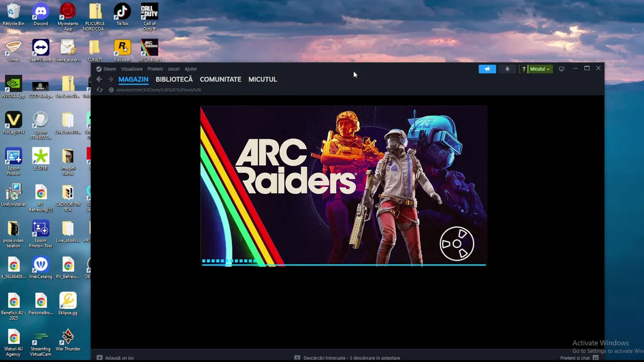Open the SUNETE folder
The width and height of the screenshot is (644, 362).
click(95, 51)
